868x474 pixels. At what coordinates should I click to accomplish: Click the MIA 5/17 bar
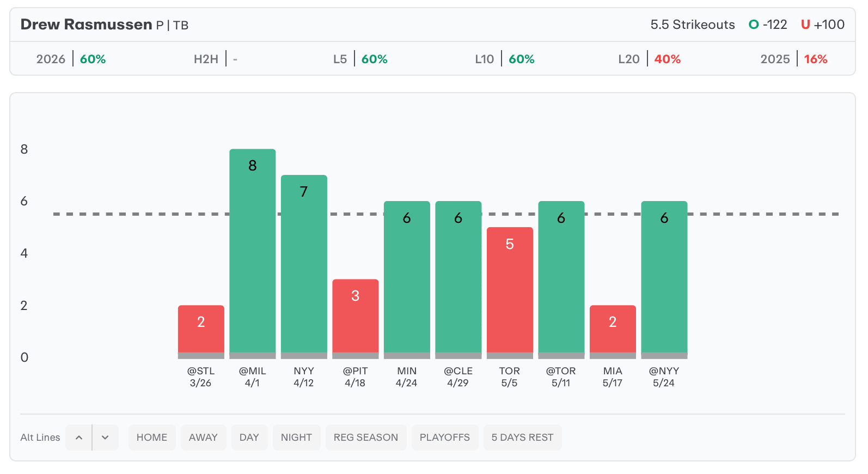(x=613, y=332)
